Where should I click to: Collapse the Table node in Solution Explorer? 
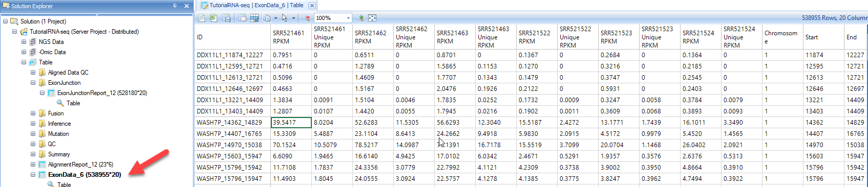[24, 62]
